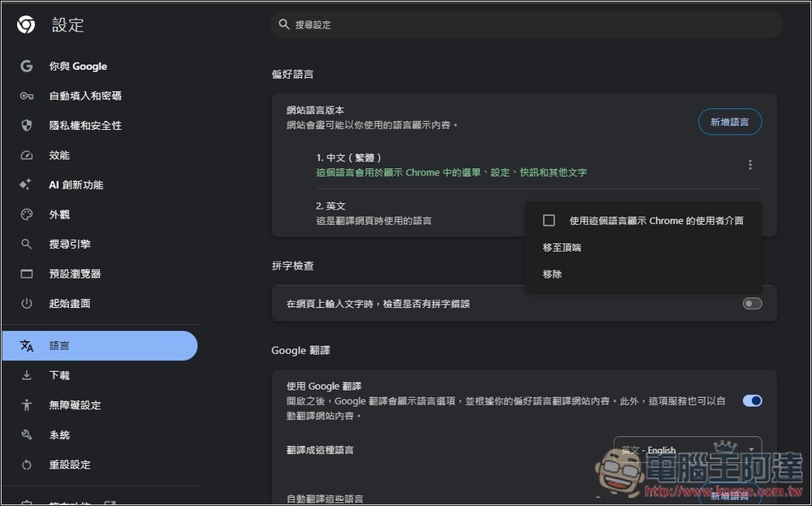
Task: Click the reset icon for 重設設定
Action: coord(27,465)
